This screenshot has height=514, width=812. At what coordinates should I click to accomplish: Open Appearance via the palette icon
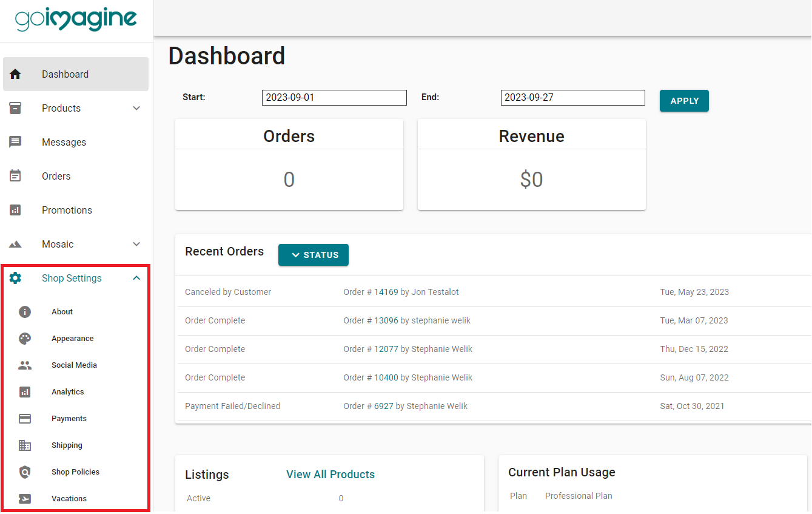tap(24, 338)
